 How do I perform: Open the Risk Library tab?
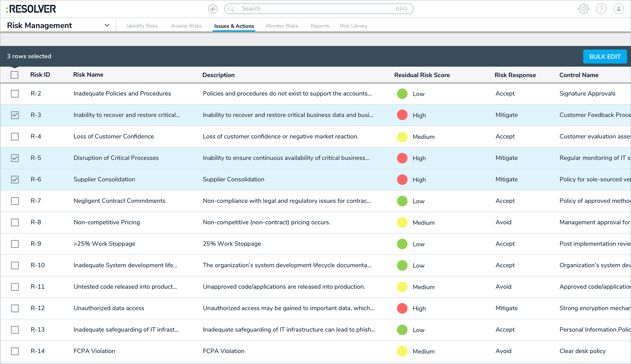[x=353, y=26]
